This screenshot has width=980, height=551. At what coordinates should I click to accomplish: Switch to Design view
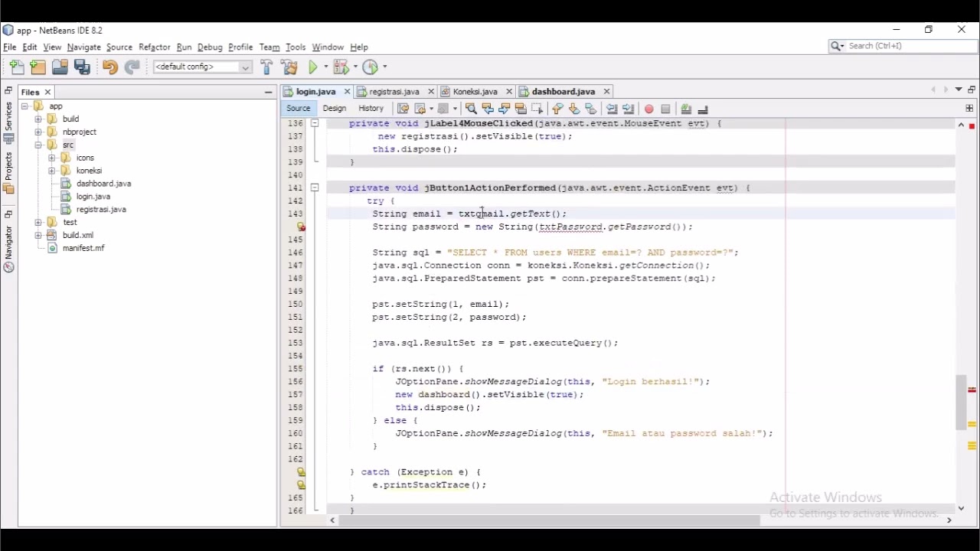pyautogui.click(x=335, y=109)
